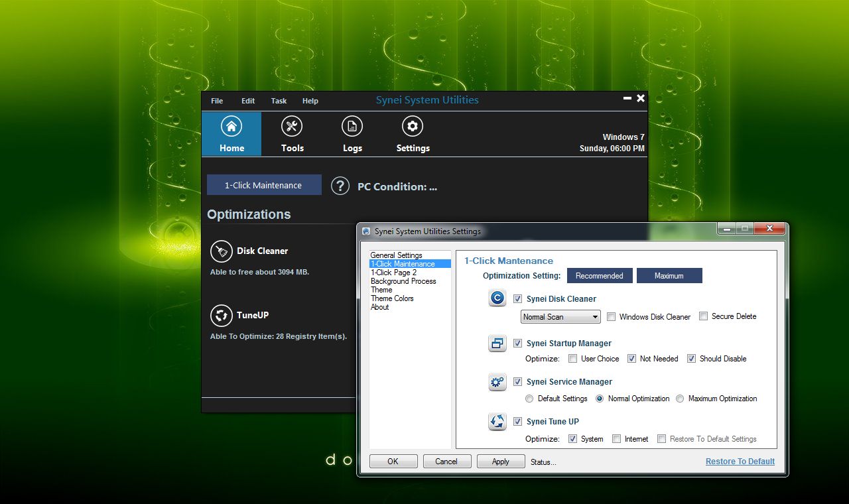Select 1-Click Maintenance in the settings list
The width and height of the screenshot is (849, 504).
pyautogui.click(x=410, y=264)
